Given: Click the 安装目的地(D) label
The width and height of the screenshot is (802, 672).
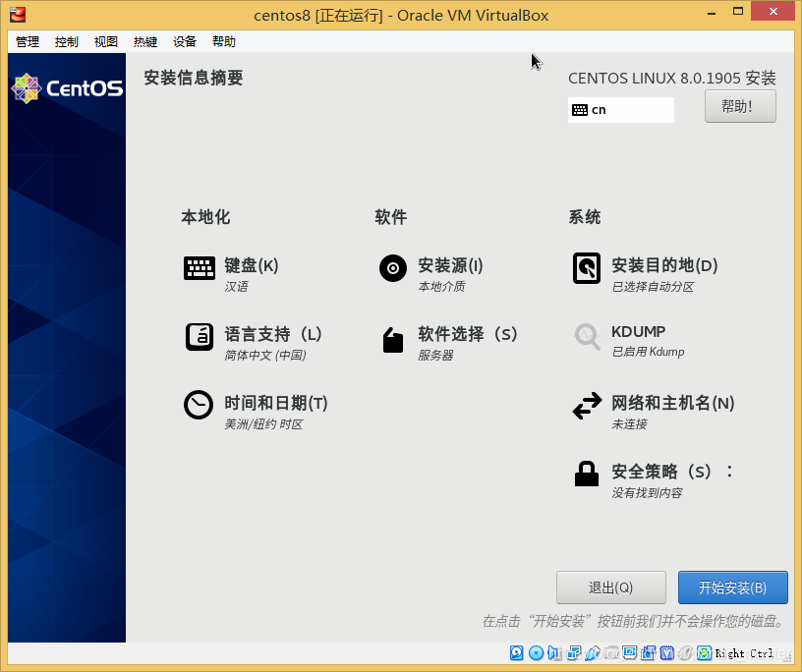Looking at the screenshot, I should point(664,265).
